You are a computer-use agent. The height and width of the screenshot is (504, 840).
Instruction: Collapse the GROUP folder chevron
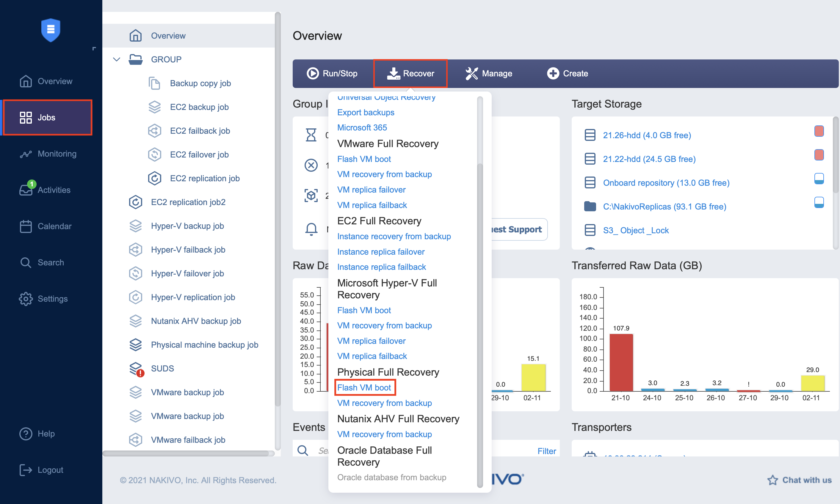(117, 59)
